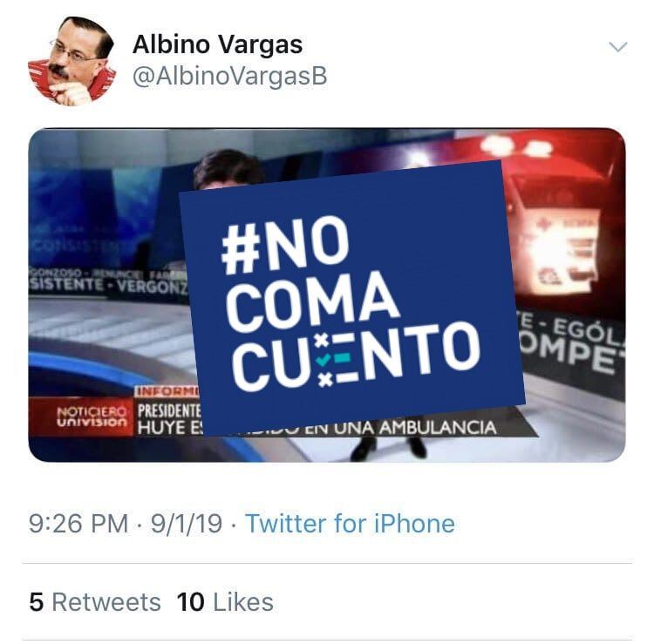Click the retweet count number 5
The height and width of the screenshot is (644, 654).
pyautogui.click(x=37, y=602)
